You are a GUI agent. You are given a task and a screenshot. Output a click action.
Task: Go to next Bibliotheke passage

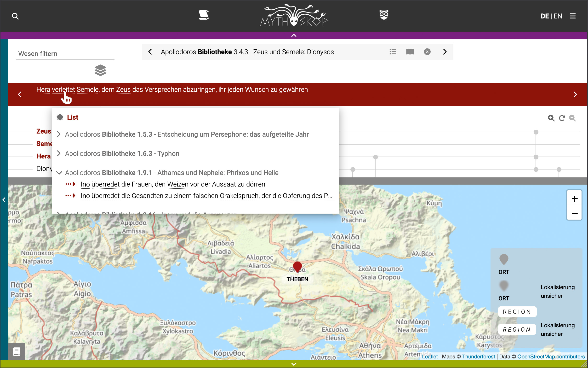(x=445, y=52)
